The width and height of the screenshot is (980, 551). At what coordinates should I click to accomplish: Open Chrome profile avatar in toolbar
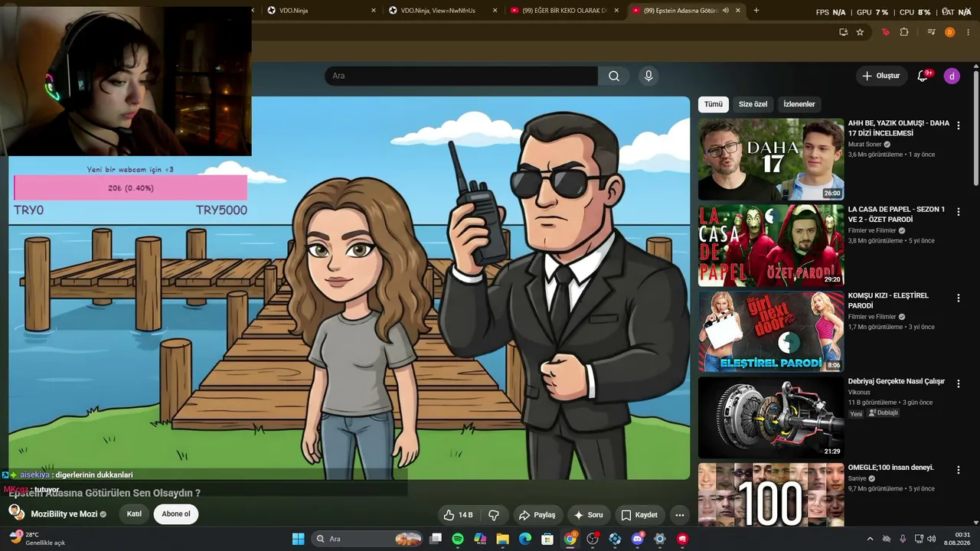tap(949, 32)
